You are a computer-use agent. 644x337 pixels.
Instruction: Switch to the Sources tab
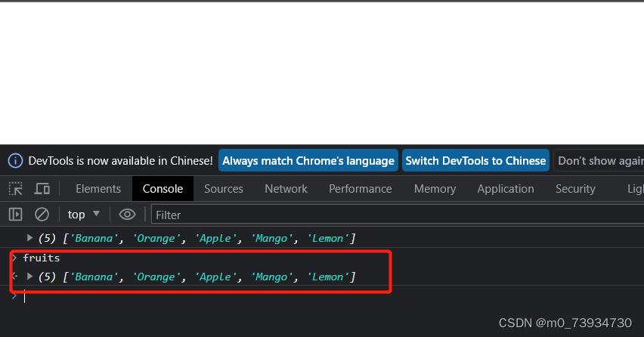pyautogui.click(x=224, y=189)
